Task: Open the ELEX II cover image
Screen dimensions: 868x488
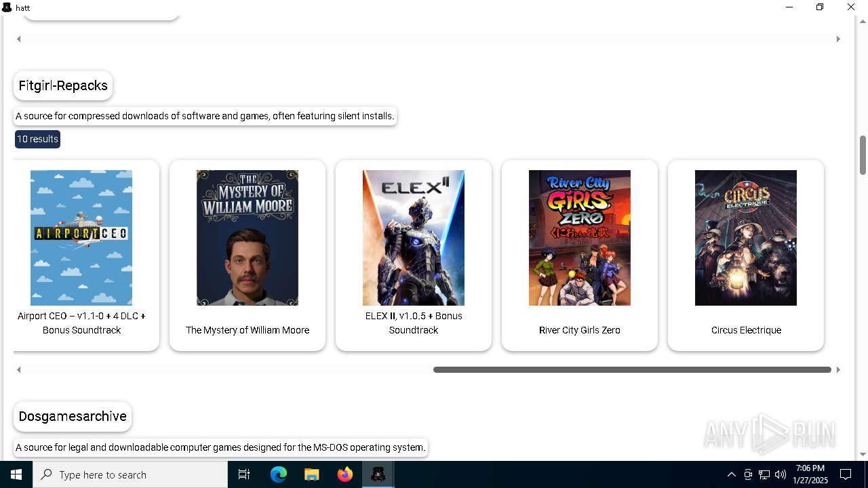Action: click(x=414, y=238)
